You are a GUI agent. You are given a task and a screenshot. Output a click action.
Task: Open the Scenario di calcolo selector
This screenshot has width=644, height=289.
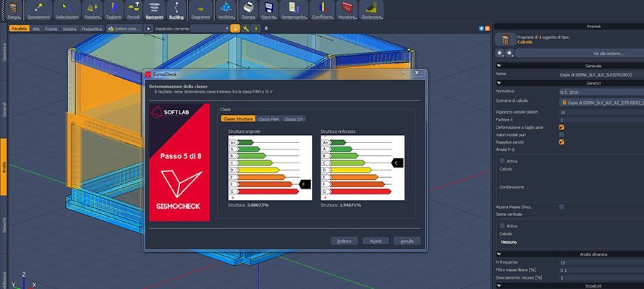(601, 102)
